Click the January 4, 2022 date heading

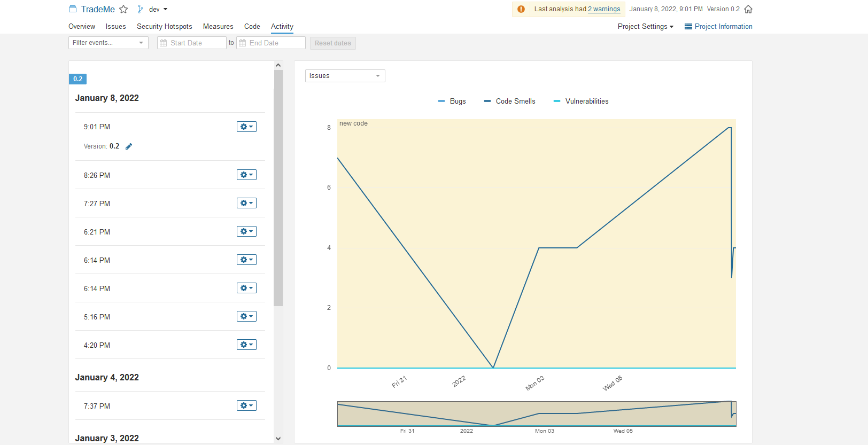(107, 377)
